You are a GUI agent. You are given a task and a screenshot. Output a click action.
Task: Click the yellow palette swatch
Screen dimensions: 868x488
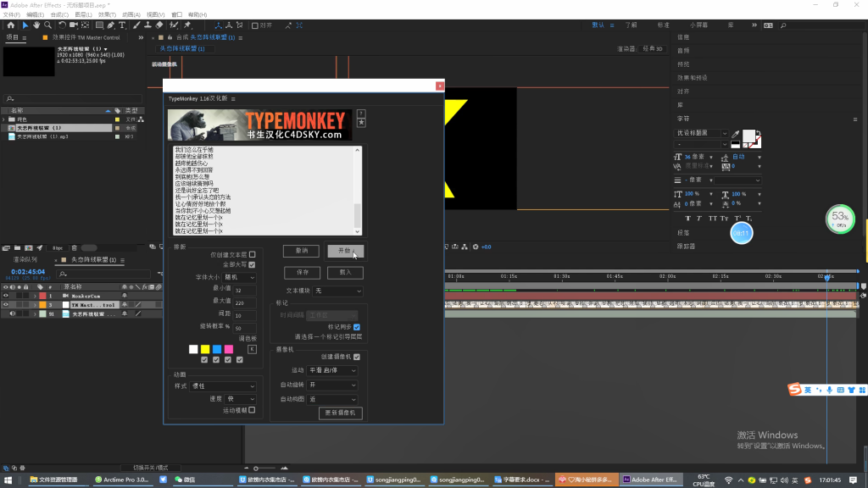(205, 349)
